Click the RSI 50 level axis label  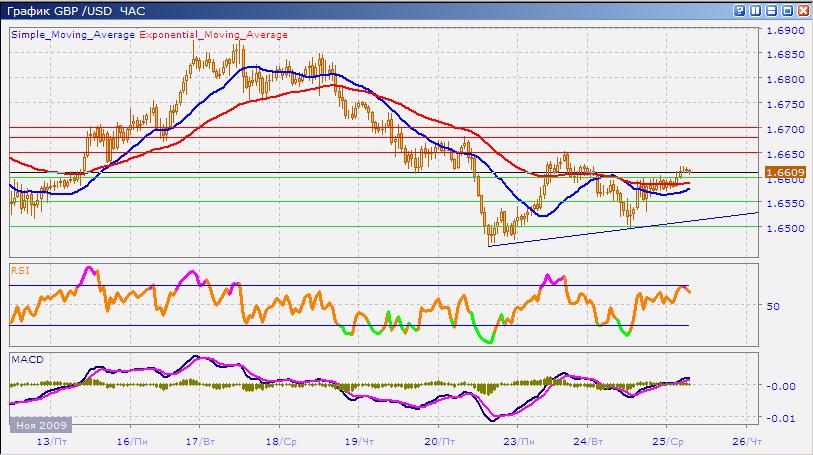773,306
